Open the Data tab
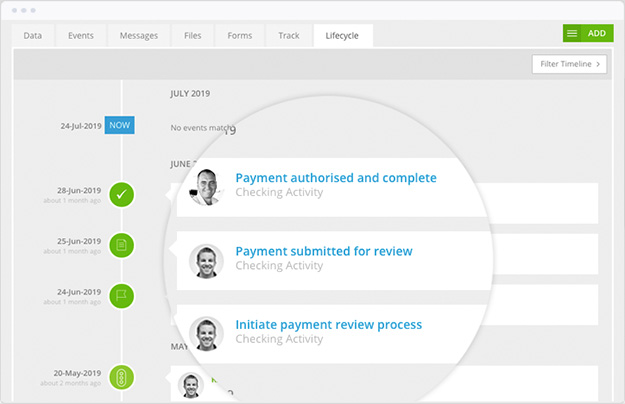The width and height of the screenshot is (625, 404). coord(33,36)
